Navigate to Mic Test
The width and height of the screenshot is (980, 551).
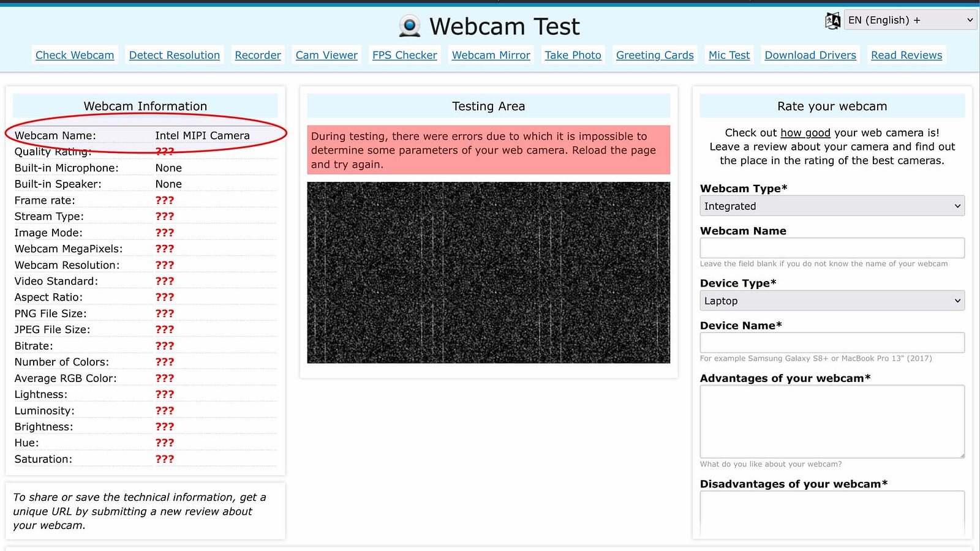coord(729,55)
